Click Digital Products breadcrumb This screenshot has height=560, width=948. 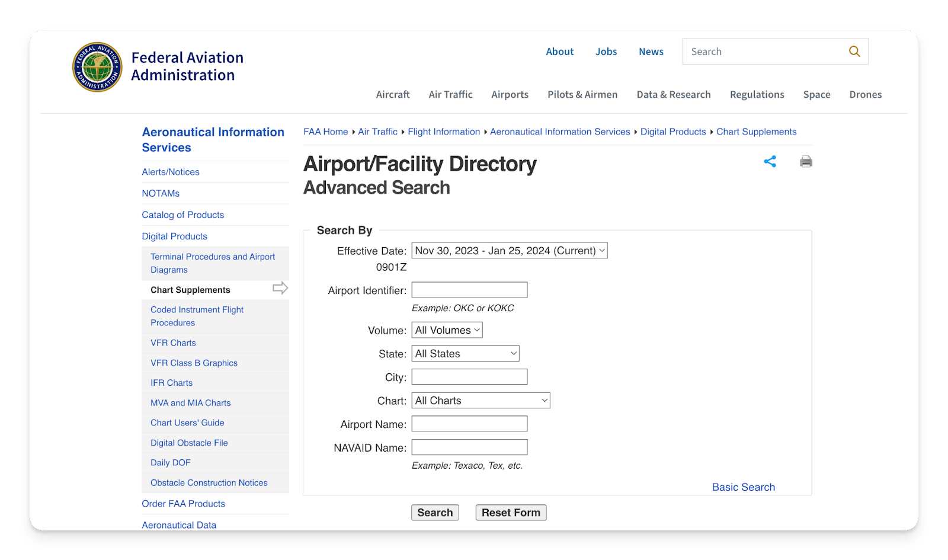pos(673,132)
